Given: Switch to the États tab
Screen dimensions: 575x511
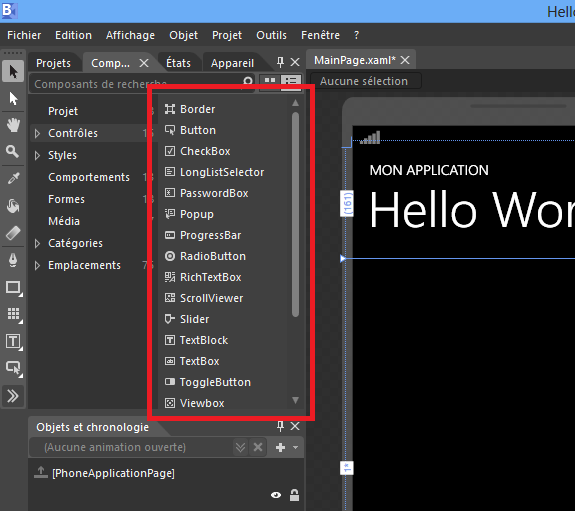Looking at the screenshot, I should pos(178,63).
